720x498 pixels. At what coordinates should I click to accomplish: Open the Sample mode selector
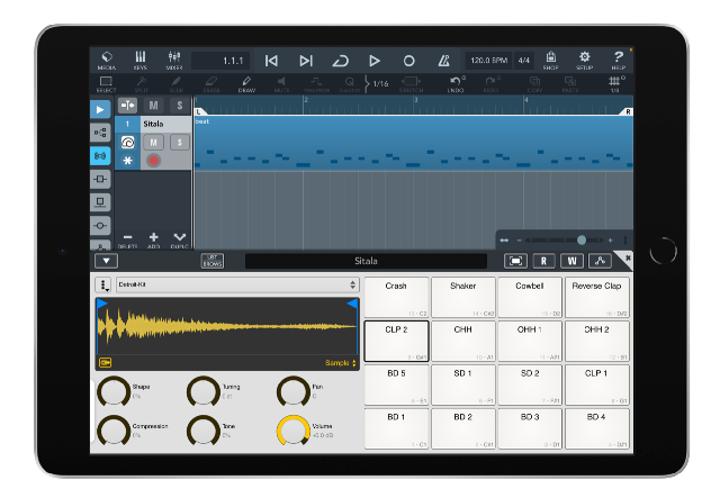coord(340,363)
